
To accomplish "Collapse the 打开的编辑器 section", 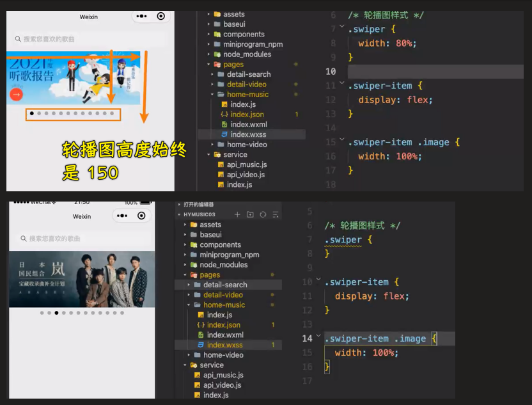I will pos(179,204).
